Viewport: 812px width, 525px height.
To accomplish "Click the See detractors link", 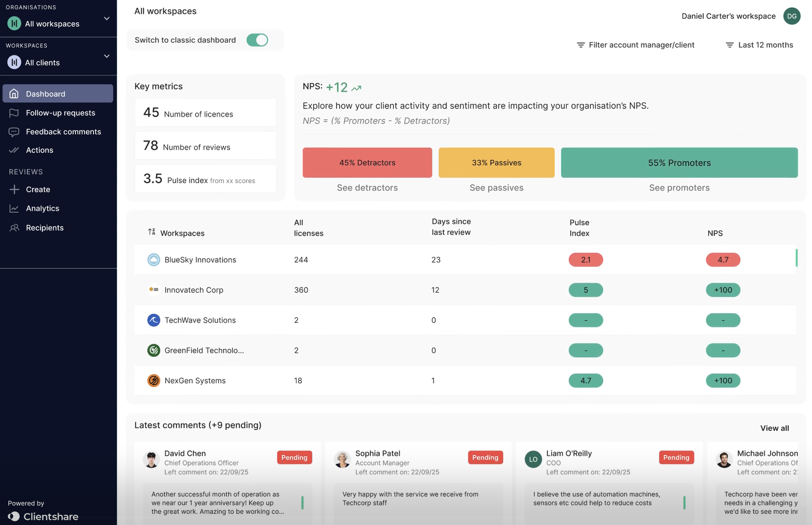I will pos(367,188).
